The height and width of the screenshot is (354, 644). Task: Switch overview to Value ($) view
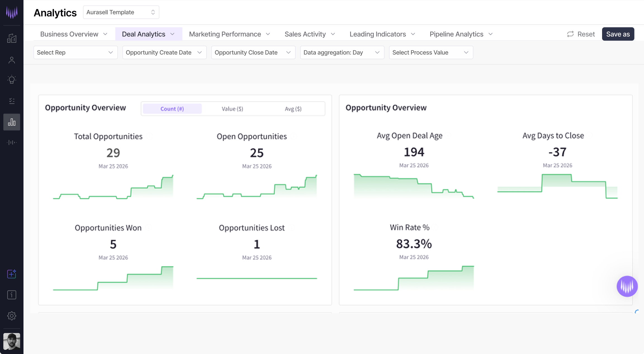tap(232, 109)
